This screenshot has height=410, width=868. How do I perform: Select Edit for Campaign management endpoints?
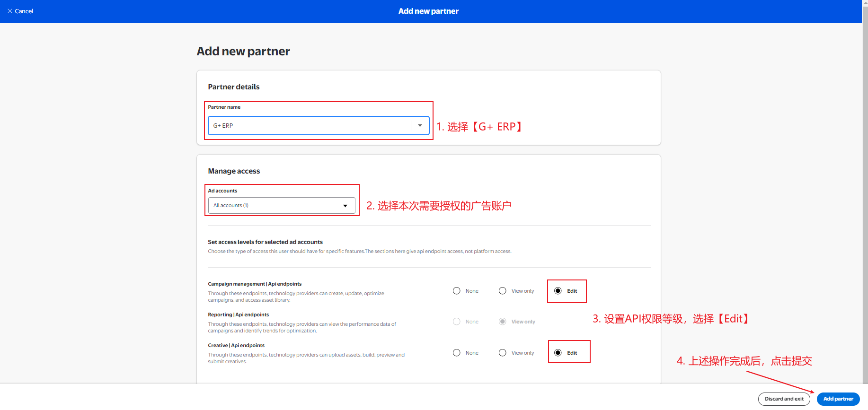(x=558, y=291)
